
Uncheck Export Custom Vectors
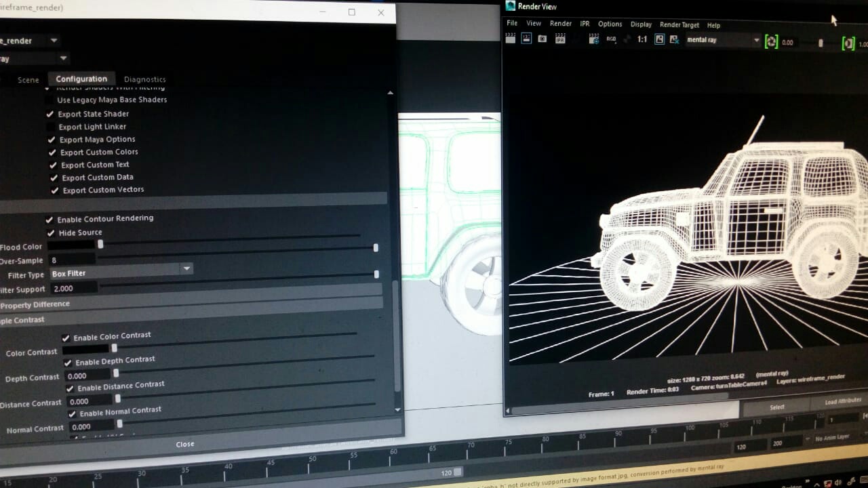(55, 190)
